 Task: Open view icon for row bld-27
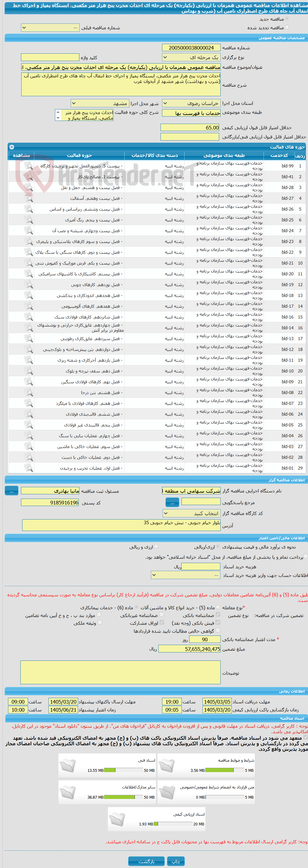29,198
